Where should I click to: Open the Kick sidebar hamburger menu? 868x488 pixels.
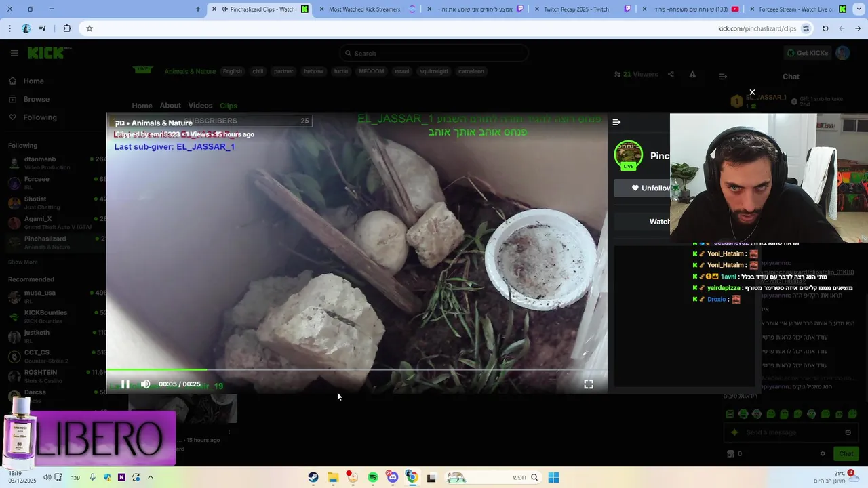click(14, 53)
